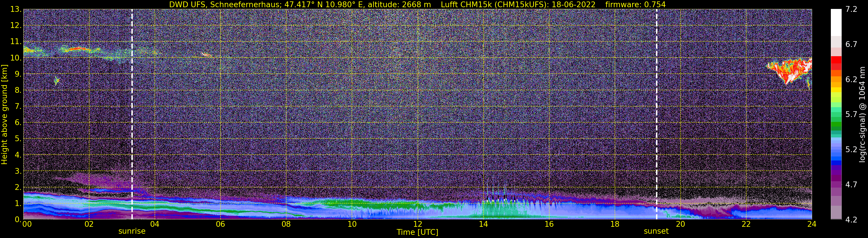Click the '14' tick on the time axis
868x238 pixels.
(x=483, y=224)
